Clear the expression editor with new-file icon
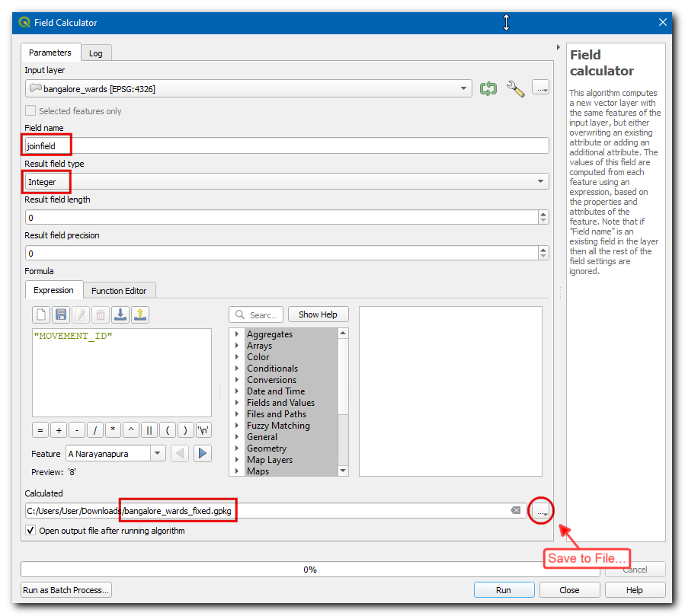Image resolution: width=685 pixels, height=616 pixels. (x=41, y=314)
